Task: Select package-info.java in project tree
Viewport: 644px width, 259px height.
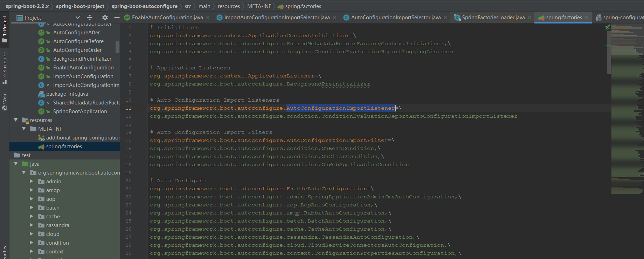Action: point(67,94)
